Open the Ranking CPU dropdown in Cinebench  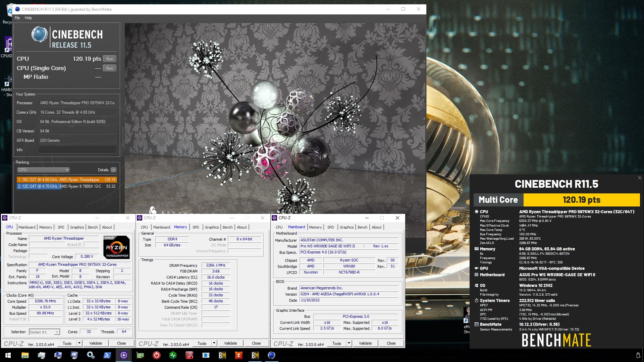[x=43, y=170]
